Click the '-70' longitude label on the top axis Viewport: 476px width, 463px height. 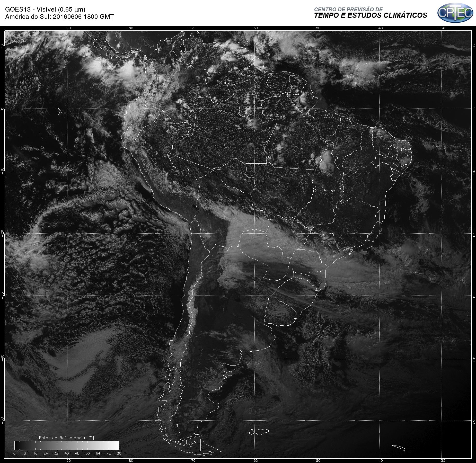tap(192, 28)
